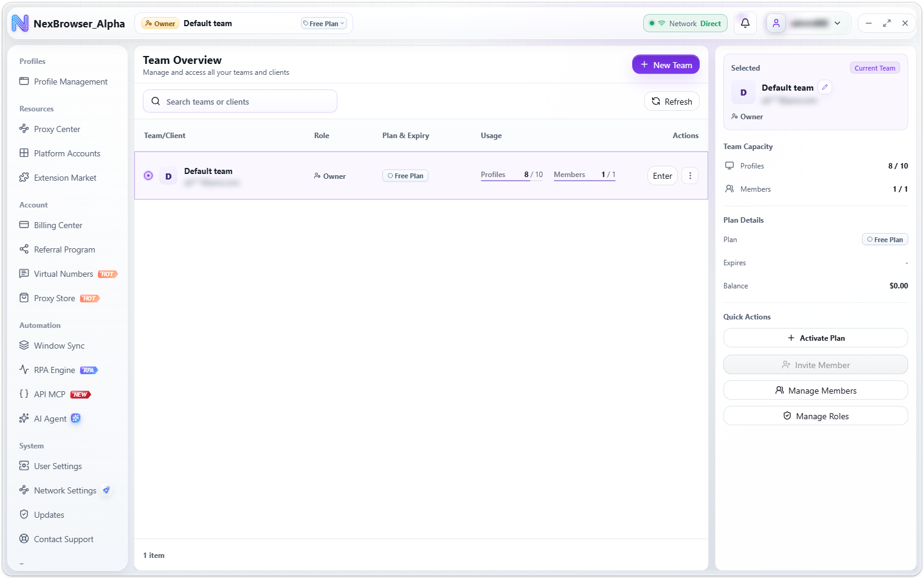Image resolution: width=924 pixels, height=578 pixels.
Task: Click the NexBrowser logo icon
Action: pyautogui.click(x=20, y=24)
